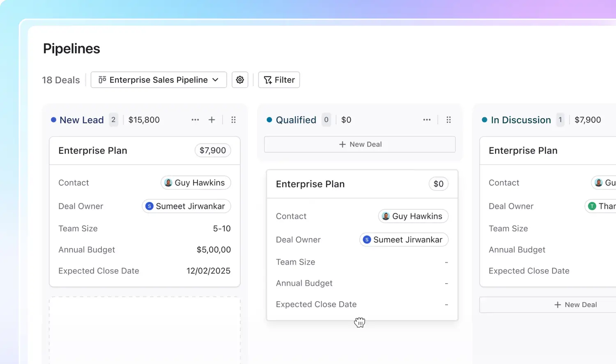Click the $7,900 amount badge in New Lead card
This screenshot has width=616, height=364.
[212, 151]
